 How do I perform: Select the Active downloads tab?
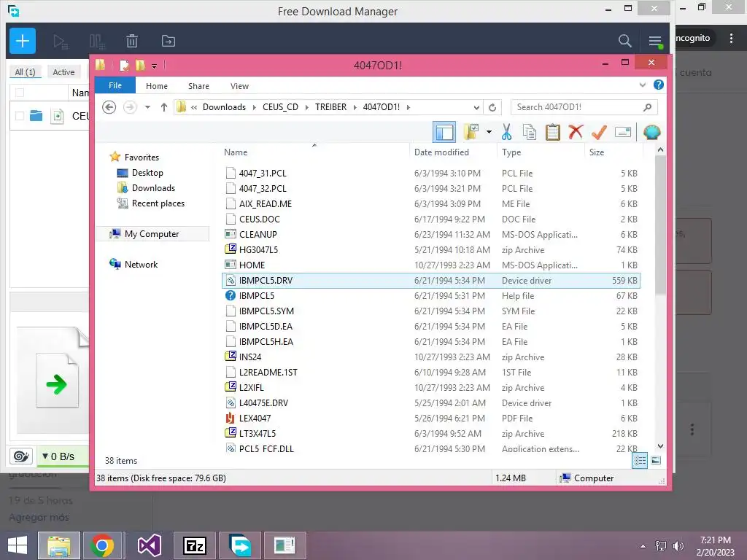63,72
